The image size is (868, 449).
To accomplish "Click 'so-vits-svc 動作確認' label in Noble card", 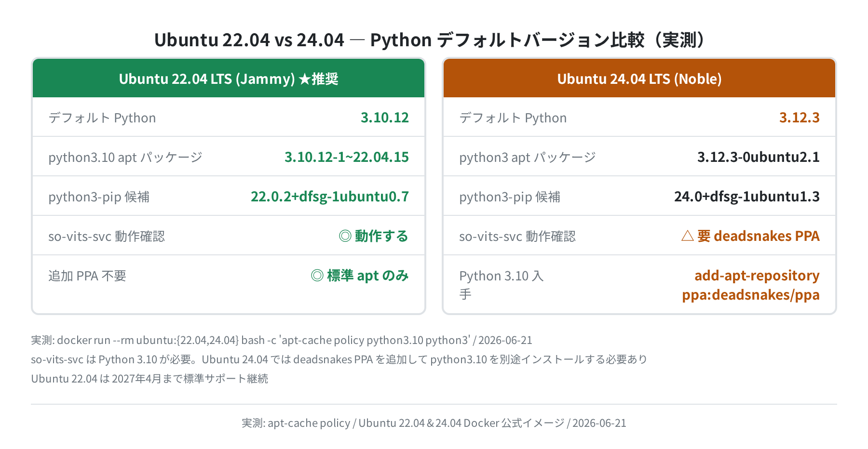I will [x=517, y=236].
